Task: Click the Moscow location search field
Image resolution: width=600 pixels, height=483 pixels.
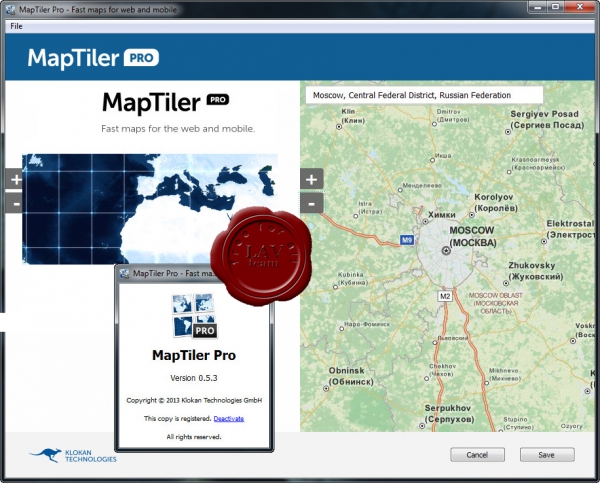Action: (x=424, y=95)
